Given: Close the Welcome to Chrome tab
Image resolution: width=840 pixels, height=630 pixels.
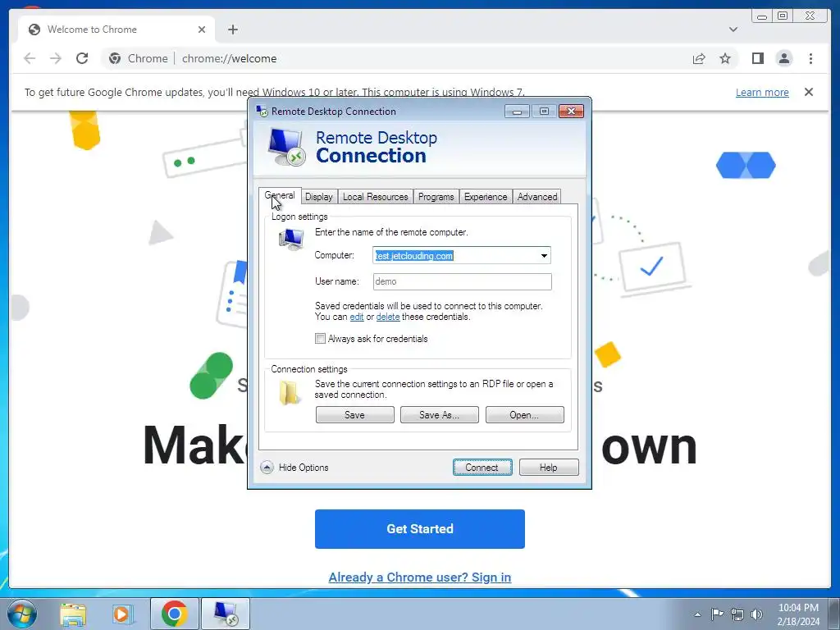Looking at the screenshot, I should 202,30.
